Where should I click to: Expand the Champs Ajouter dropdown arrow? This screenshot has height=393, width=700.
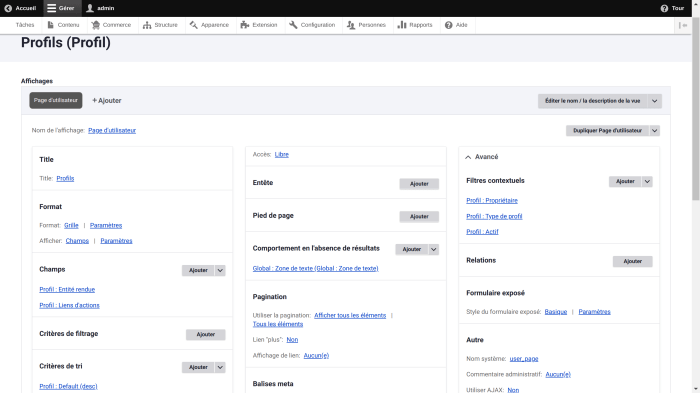point(220,270)
